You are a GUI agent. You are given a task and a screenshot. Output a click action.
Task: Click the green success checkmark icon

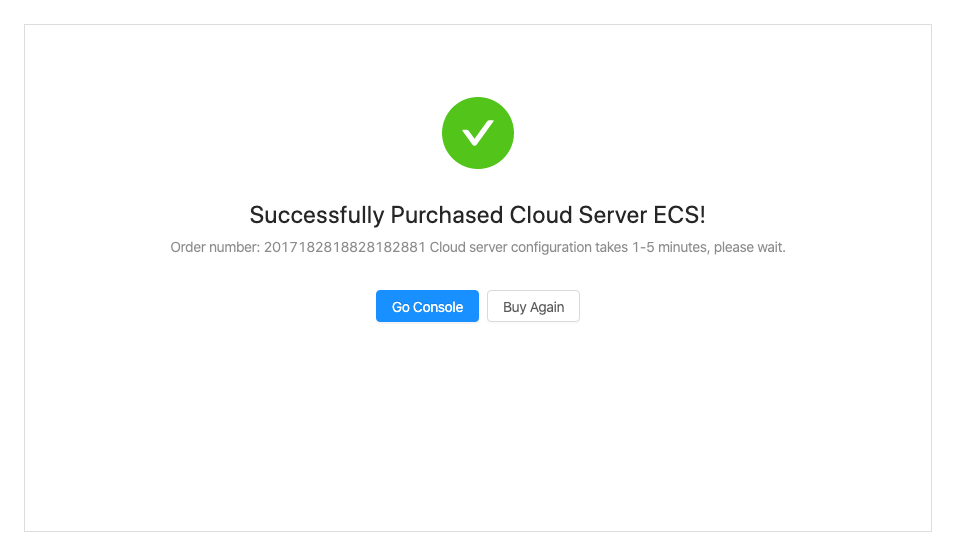point(477,133)
